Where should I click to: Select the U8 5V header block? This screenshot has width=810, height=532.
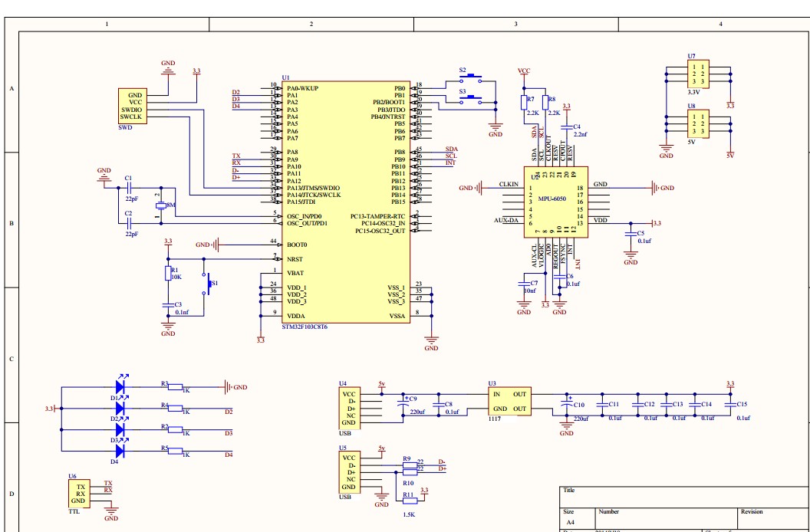tap(698, 124)
